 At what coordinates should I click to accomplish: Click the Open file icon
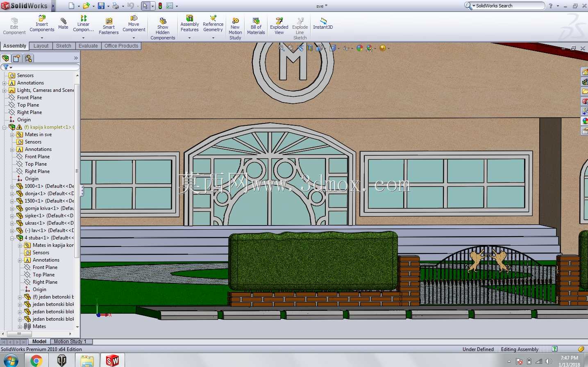[x=86, y=6]
